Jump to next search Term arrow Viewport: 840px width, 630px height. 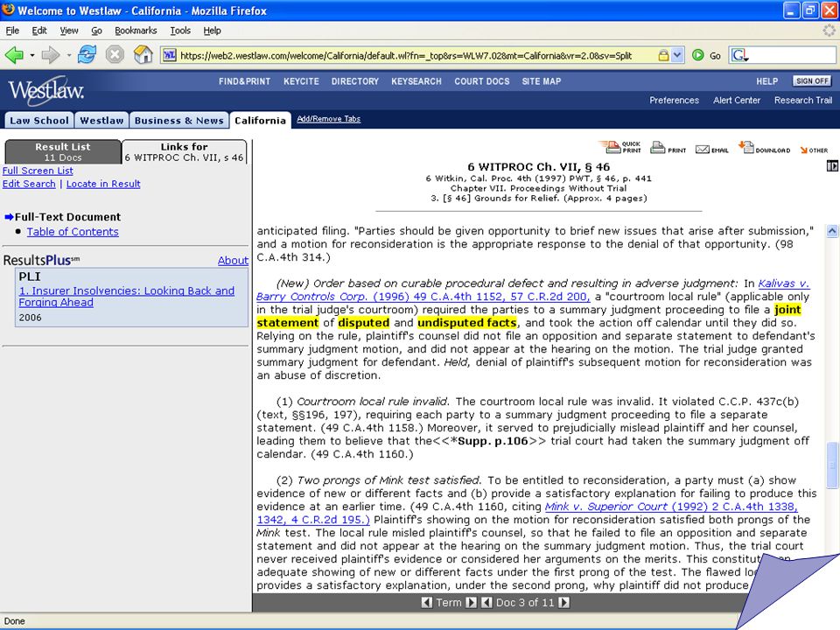(471, 603)
